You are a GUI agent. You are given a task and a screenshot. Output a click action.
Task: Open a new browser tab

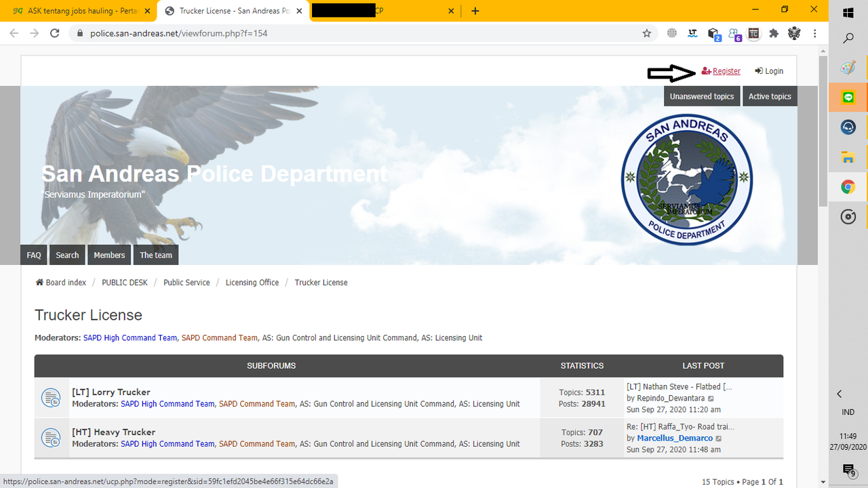click(475, 11)
